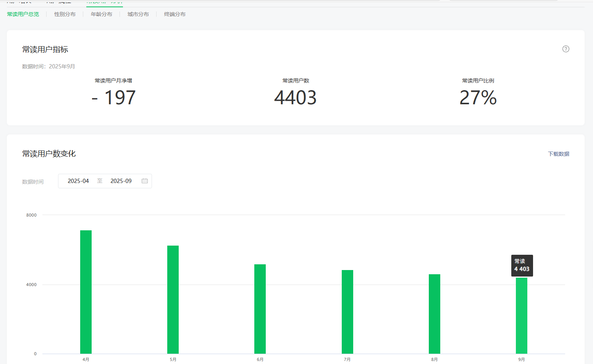Click the help question mark icon
Screen dimensions: 593x364
click(566, 49)
